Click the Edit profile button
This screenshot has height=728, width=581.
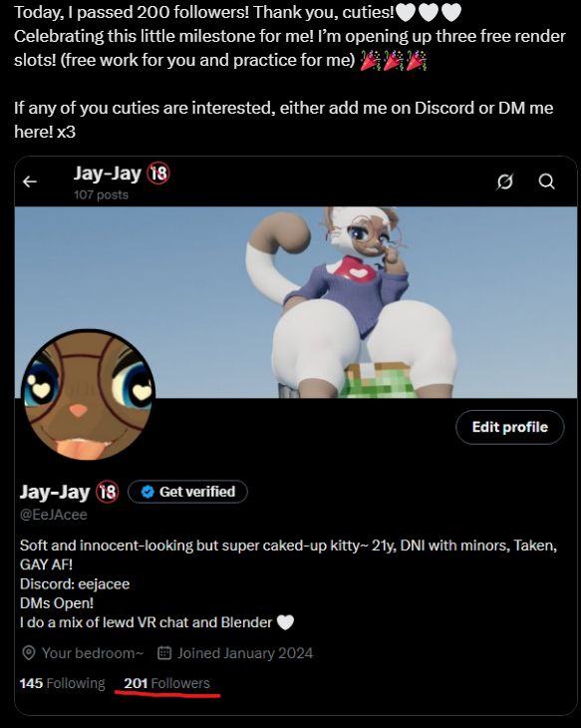pos(510,427)
